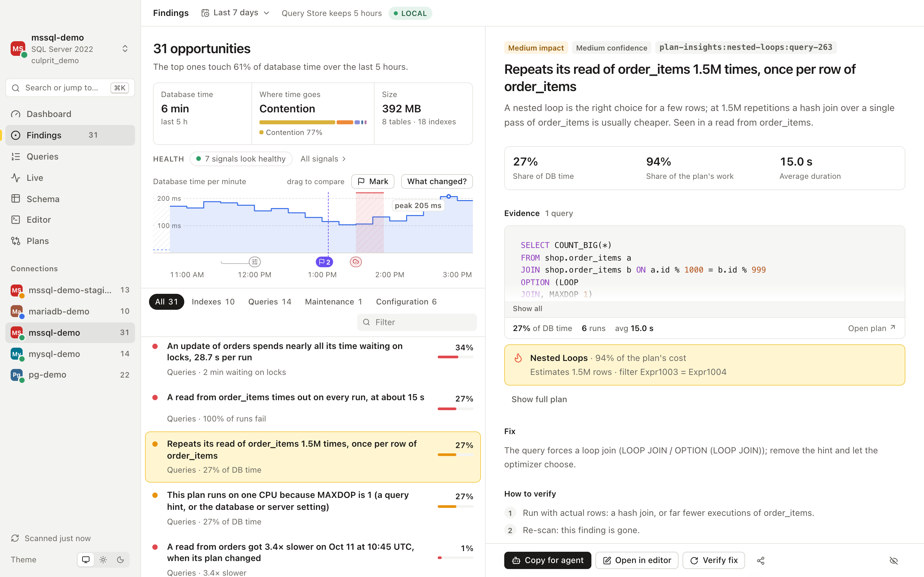
Task: Switch to the Configuration 6 tab
Action: [x=406, y=301]
